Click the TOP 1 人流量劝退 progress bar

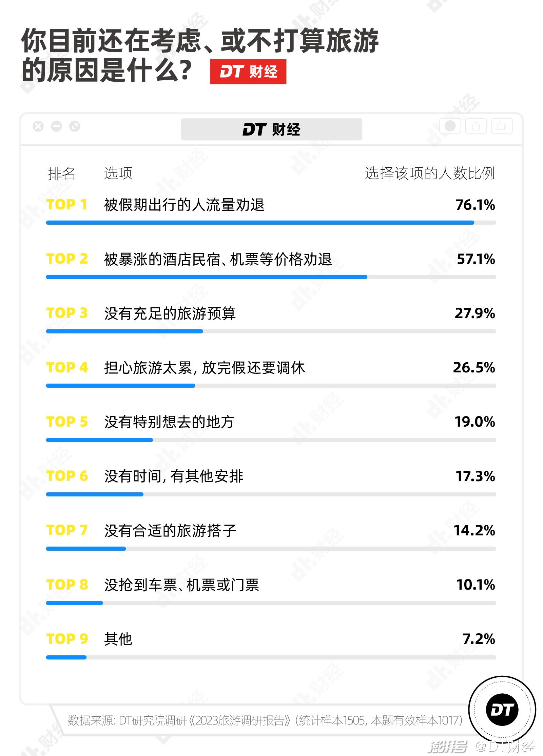271,223
